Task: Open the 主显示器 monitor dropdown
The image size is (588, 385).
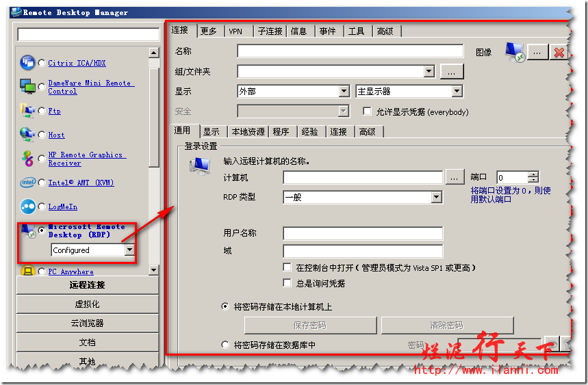Action: click(x=457, y=91)
